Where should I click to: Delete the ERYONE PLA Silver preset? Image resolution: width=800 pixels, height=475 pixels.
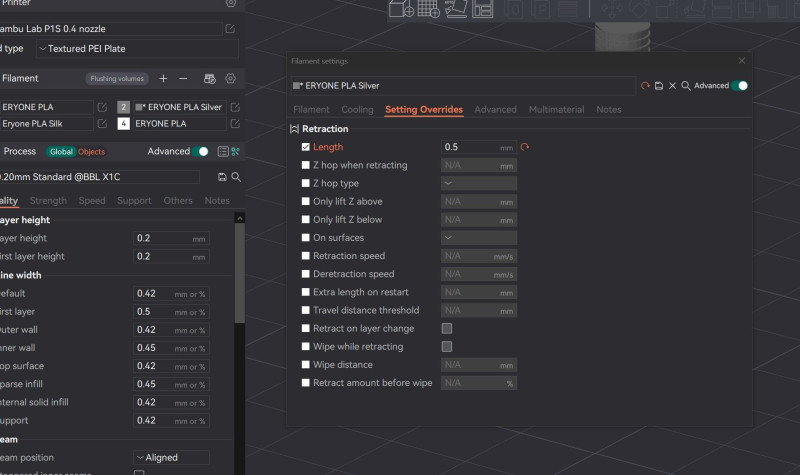click(672, 86)
